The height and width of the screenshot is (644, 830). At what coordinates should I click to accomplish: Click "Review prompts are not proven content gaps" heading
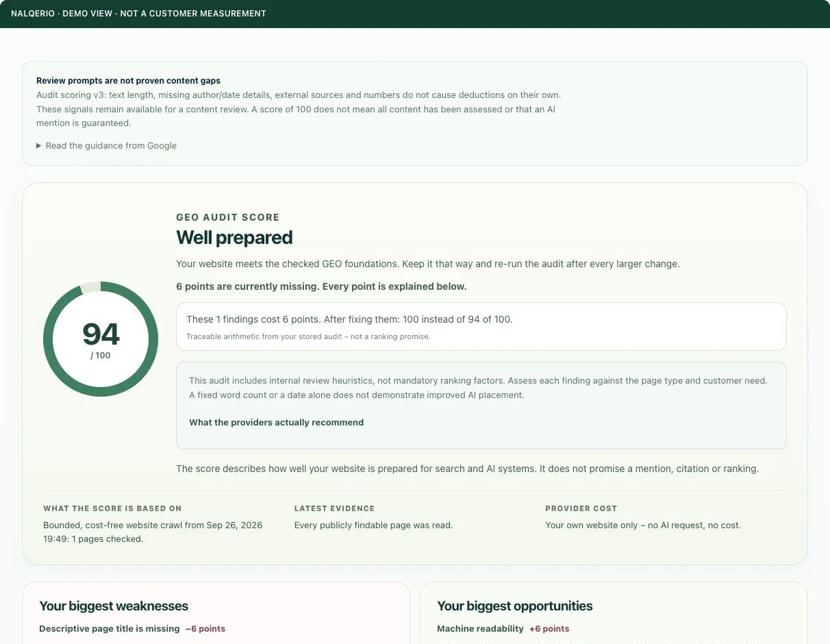coord(128,81)
